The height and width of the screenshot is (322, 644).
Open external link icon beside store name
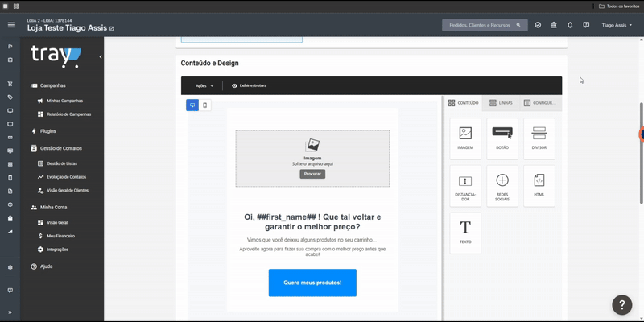pyautogui.click(x=112, y=29)
